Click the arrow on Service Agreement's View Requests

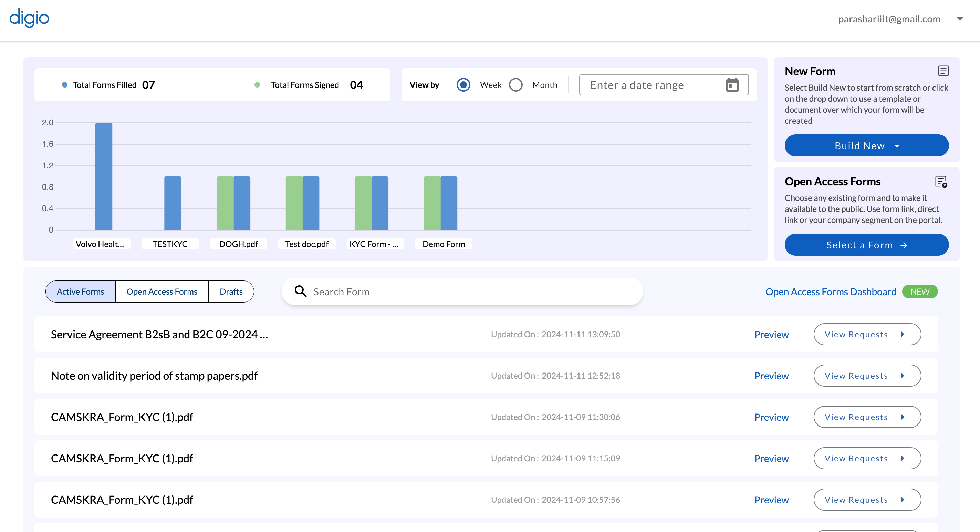pos(902,334)
